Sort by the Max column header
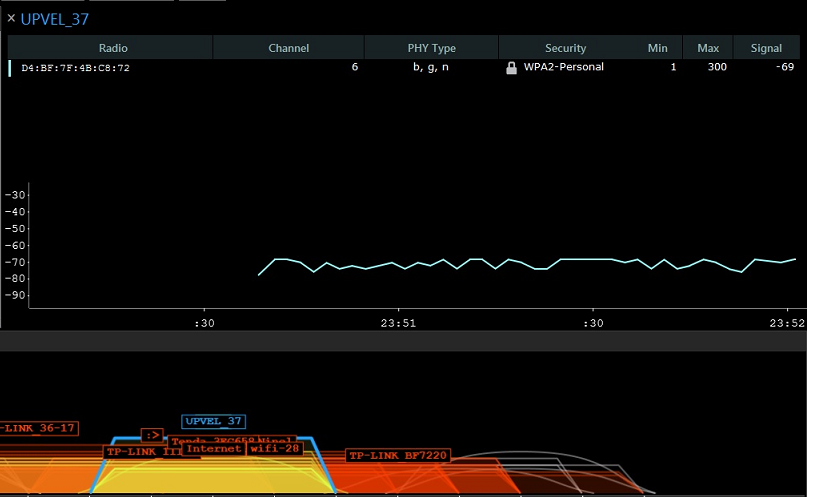Image resolution: width=819 pixels, height=497 pixels. click(708, 48)
